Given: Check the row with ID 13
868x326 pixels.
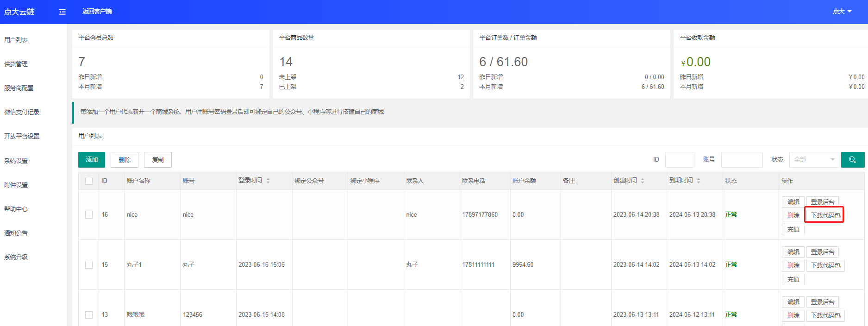Looking at the screenshot, I should tap(89, 314).
